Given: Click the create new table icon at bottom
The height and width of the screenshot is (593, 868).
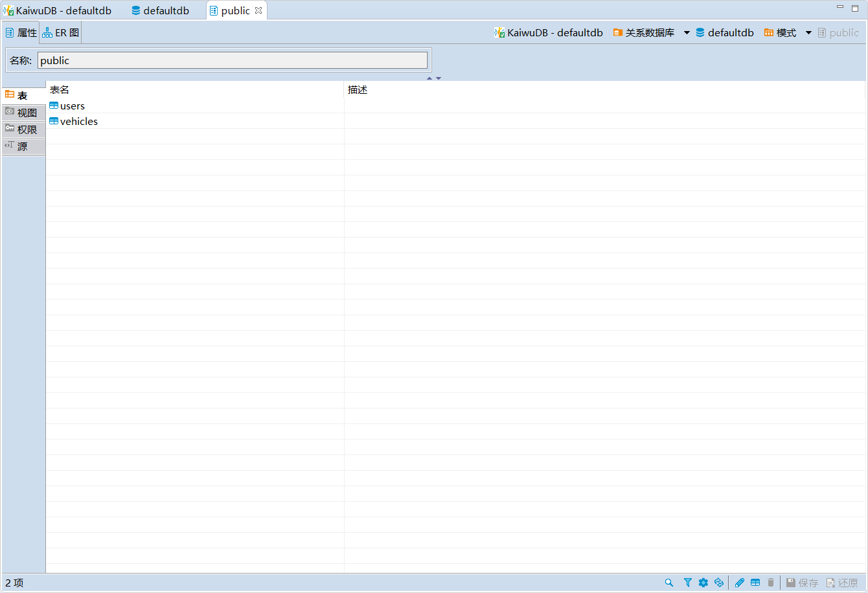Looking at the screenshot, I should click(755, 583).
